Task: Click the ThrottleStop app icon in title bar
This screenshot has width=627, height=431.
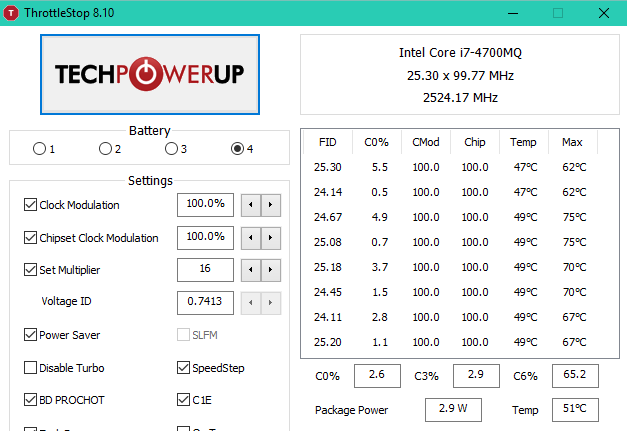Action: pos(11,13)
